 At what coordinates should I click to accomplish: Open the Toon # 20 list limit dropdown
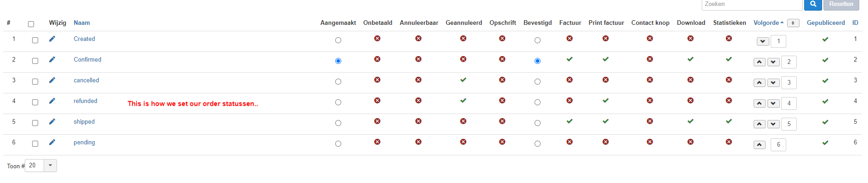tap(41, 166)
